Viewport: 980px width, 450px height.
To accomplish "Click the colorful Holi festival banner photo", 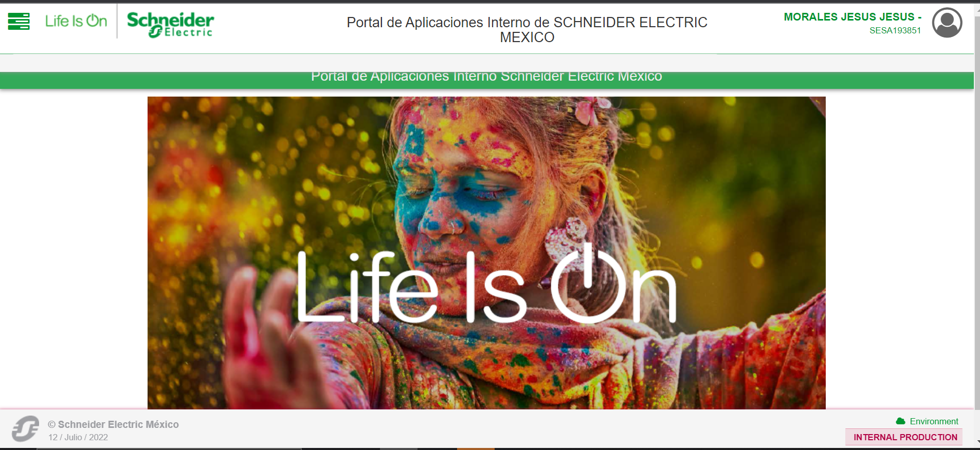I will coord(486,253).
